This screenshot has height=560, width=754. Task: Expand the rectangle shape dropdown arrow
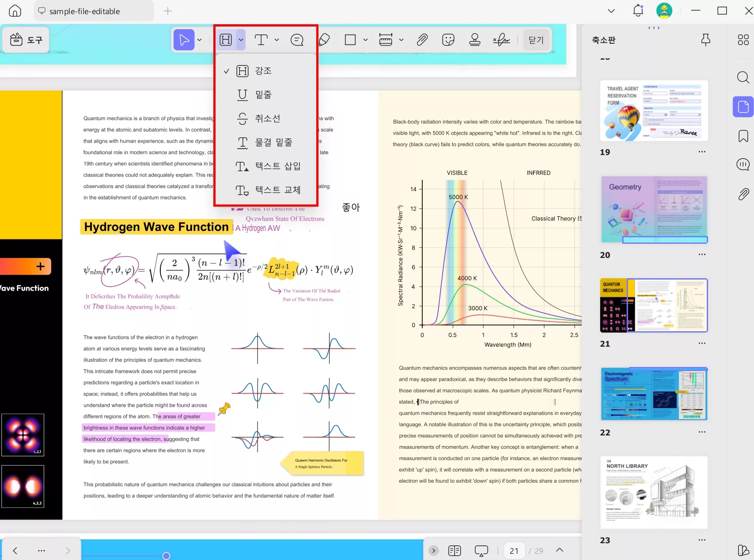(x=365, y=40)
